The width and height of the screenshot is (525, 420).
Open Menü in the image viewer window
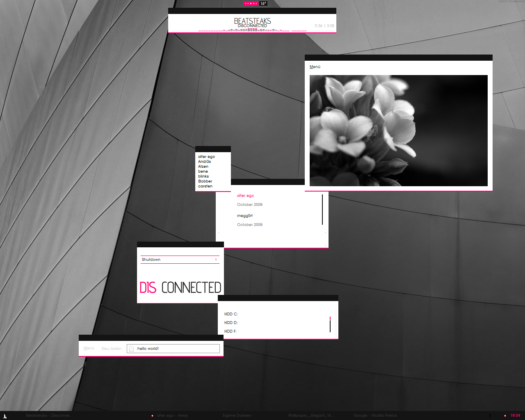click(x=315, y=67)
